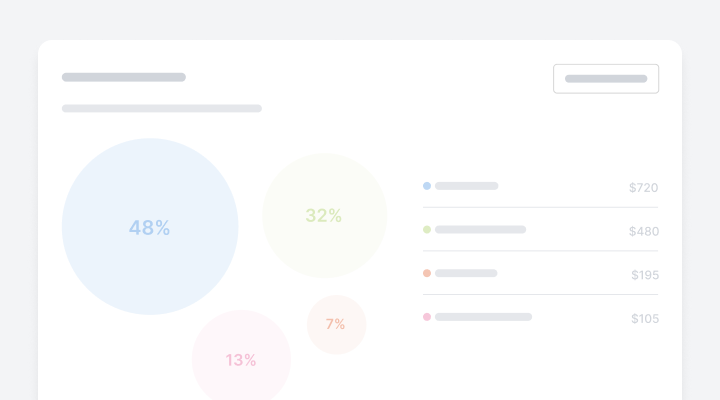Image resolution: width=720 pixels, height=400 pixels.
Task: Click the label bar beside blue dot
Action: coord(466,186)
